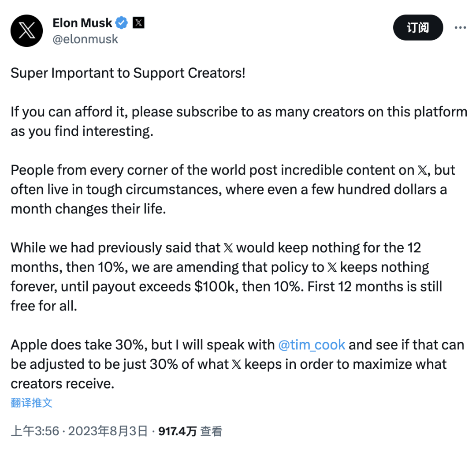Viewport: 476px width, 449px height.
Task: Subscribe using the 订阅 button
Action: 418,28
